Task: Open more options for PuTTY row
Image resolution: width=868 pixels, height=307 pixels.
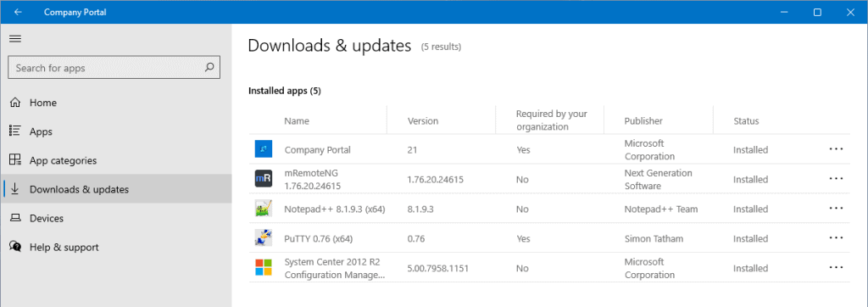Action: coord(836,237)
